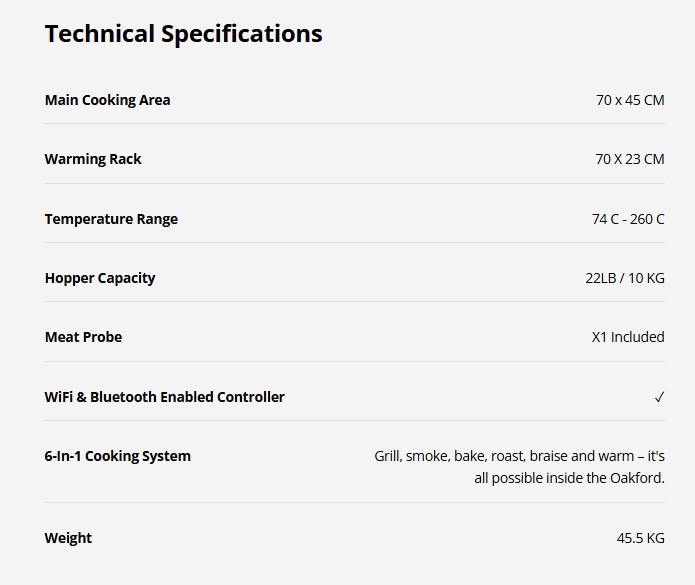Screen dimensions: 695x585
Task: Click the 45.5 KG weight value
Action: click(x=640, y=538)
